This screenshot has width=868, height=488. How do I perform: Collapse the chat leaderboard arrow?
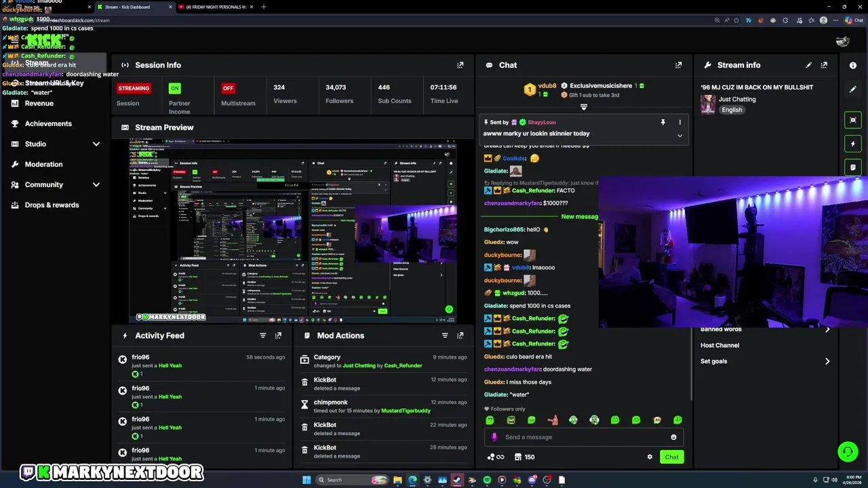[583, 107]
